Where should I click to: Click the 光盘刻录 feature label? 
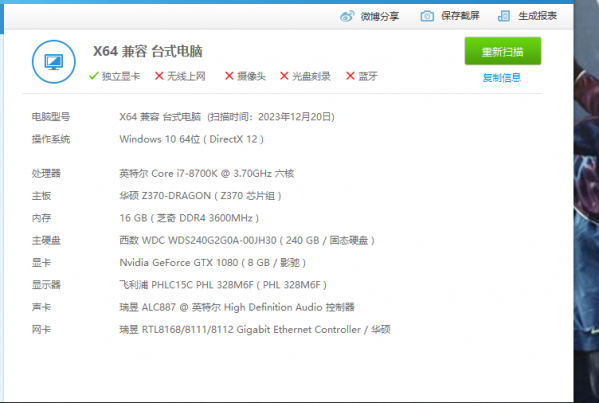[x=311, y=76]
